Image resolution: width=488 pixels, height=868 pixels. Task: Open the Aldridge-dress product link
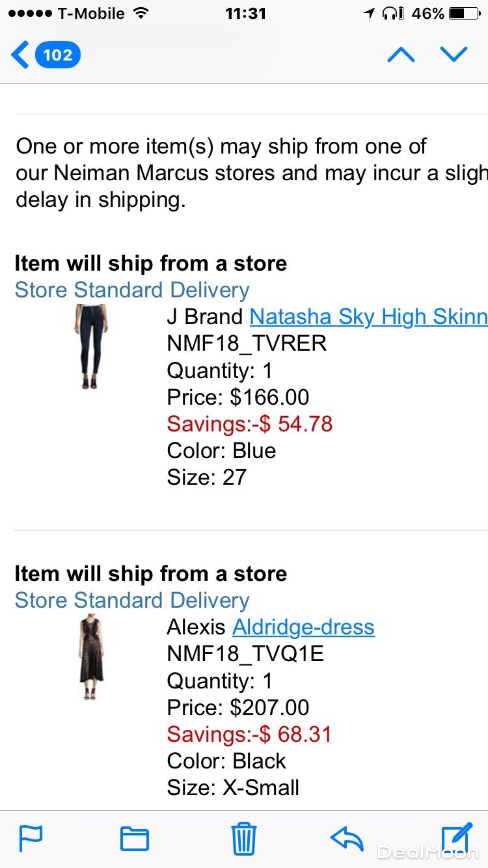(x=303, y=627)
